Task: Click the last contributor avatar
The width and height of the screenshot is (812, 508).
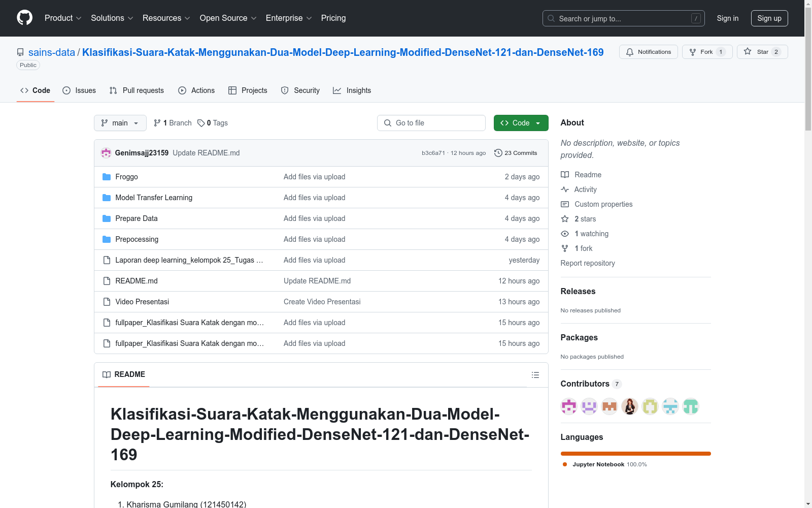Action: click(691, 406)
